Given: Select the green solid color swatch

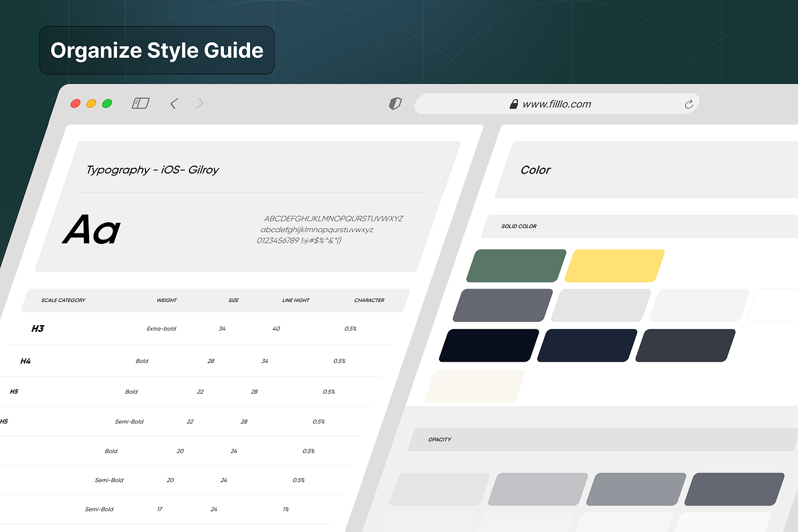Looking at the screenshot, I should [516, 266].
